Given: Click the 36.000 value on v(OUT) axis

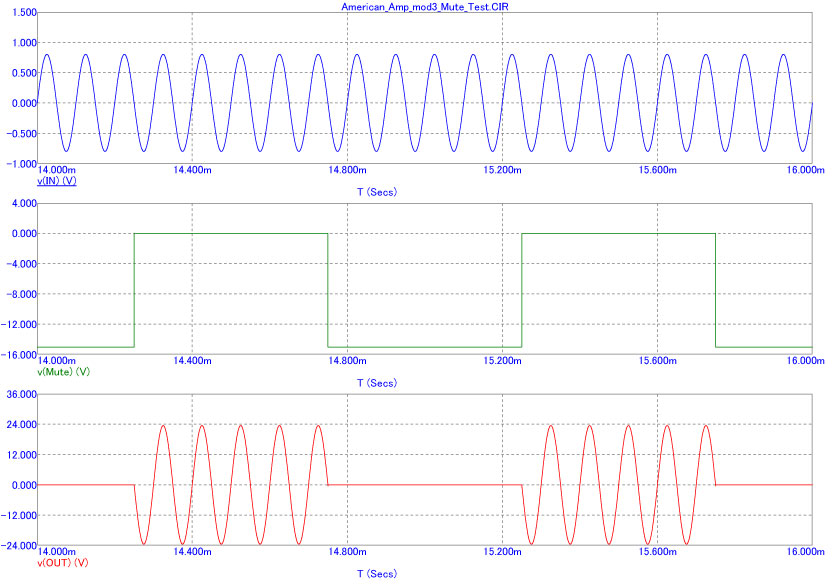Looking at the screenshot, I should coord(21,394).
